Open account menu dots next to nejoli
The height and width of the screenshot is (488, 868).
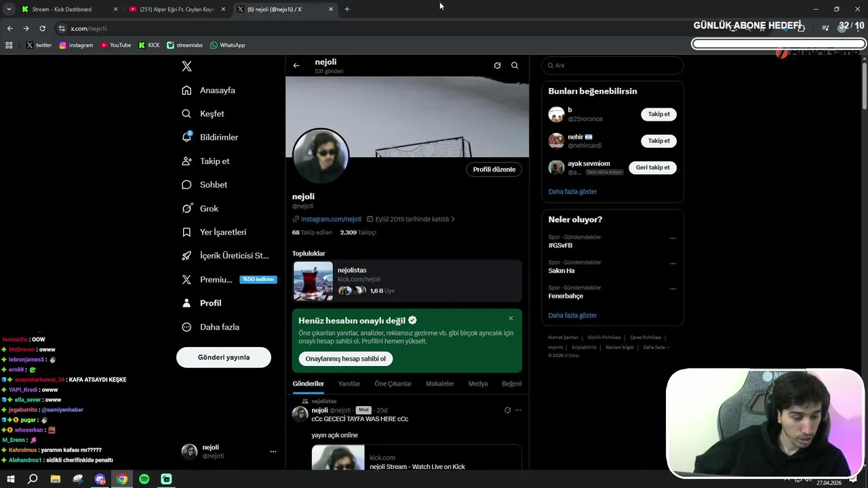pyautogui.click(x=273, y=451)
